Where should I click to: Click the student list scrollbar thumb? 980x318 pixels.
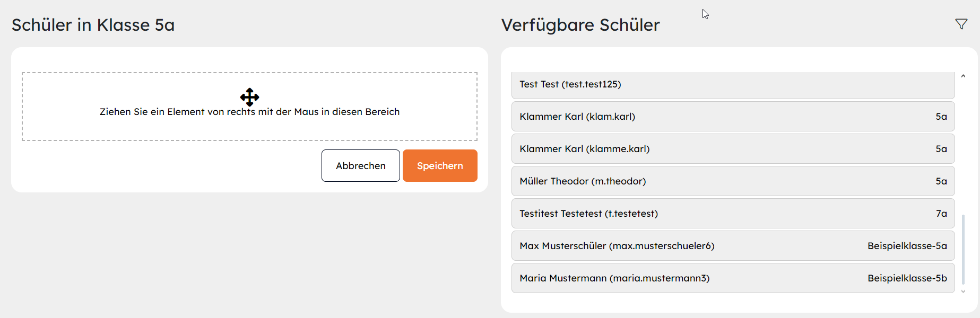(x=963, y=250)
